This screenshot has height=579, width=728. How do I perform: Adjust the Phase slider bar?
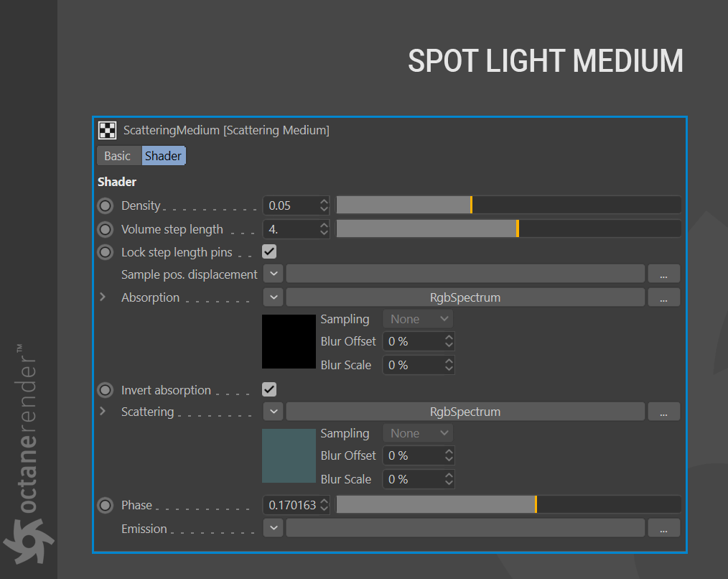pos(508,505)
